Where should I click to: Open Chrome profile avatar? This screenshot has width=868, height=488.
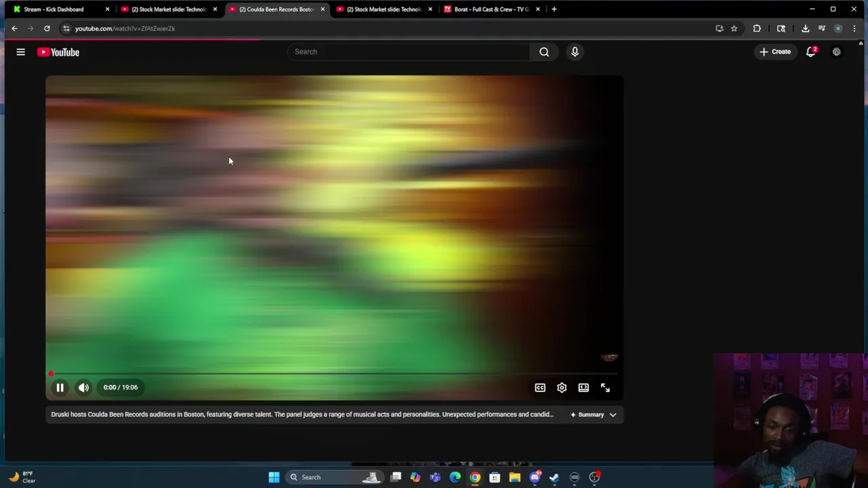[838, 28]
